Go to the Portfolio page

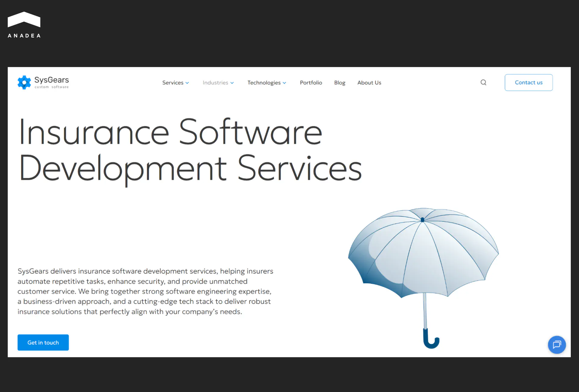(311, 83)
